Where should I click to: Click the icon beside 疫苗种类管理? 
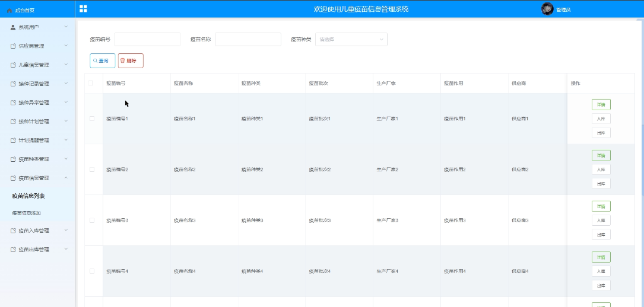pyautogui.click(x=12, y=159)
